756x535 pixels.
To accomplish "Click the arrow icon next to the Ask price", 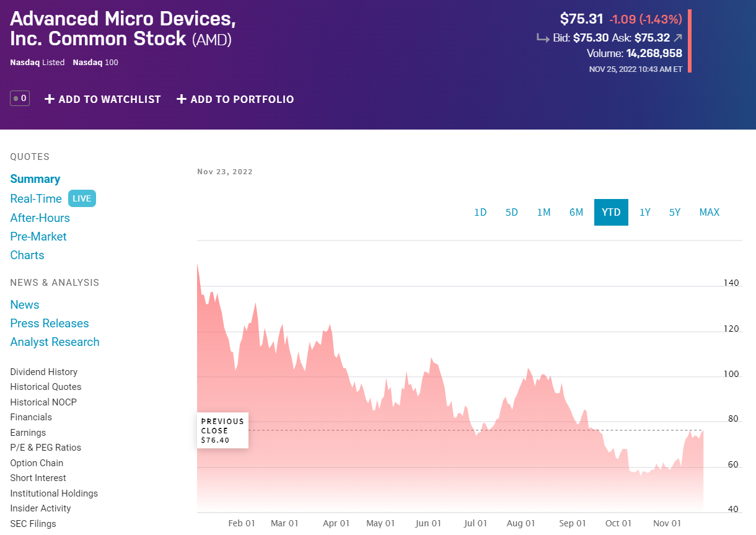I will (x=678, y=38).
